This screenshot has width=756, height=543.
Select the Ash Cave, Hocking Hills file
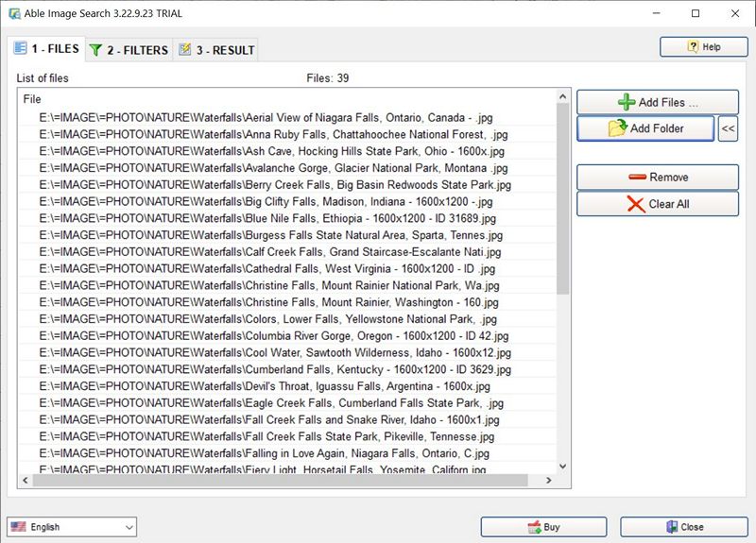pos(271,151)
